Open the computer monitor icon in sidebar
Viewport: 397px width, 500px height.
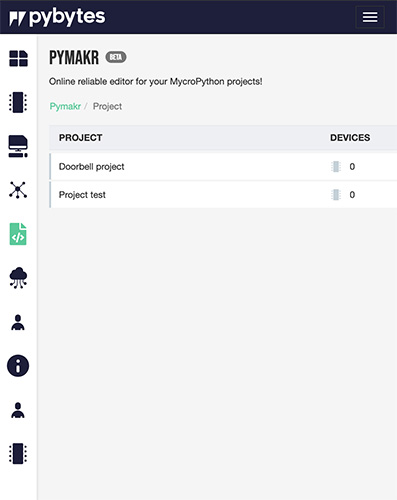pos(18,146)
